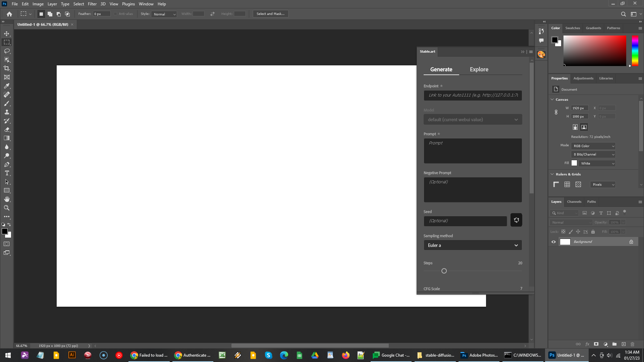Select the Lasso tool

(x=7, y=51)
